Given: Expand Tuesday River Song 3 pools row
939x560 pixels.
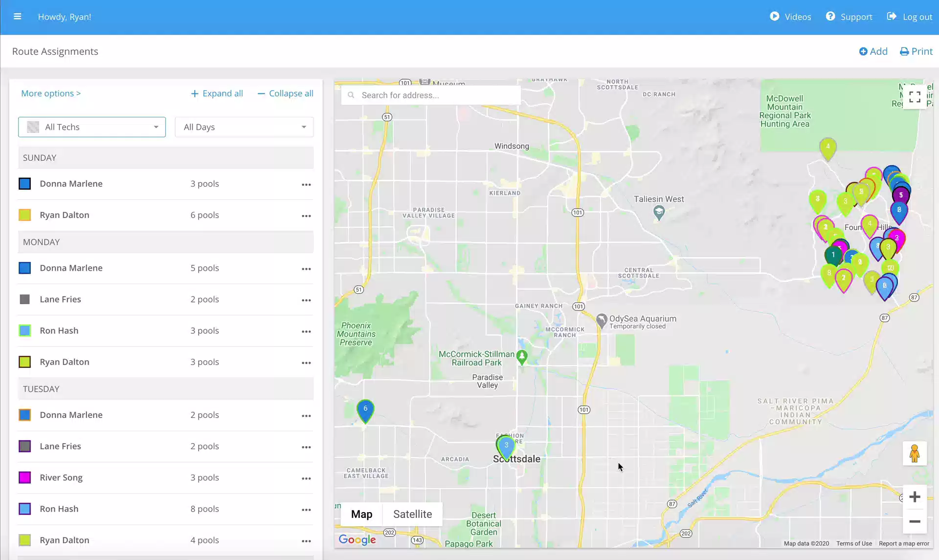Looking at the screenshot, I should coord(166,477).
